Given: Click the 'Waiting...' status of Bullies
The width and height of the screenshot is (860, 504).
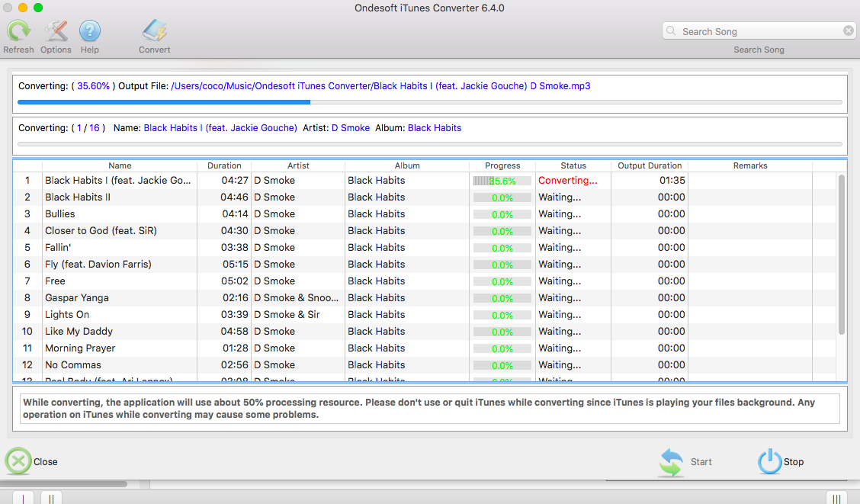Looking at the screenshot, I should (x=560, y=214).
